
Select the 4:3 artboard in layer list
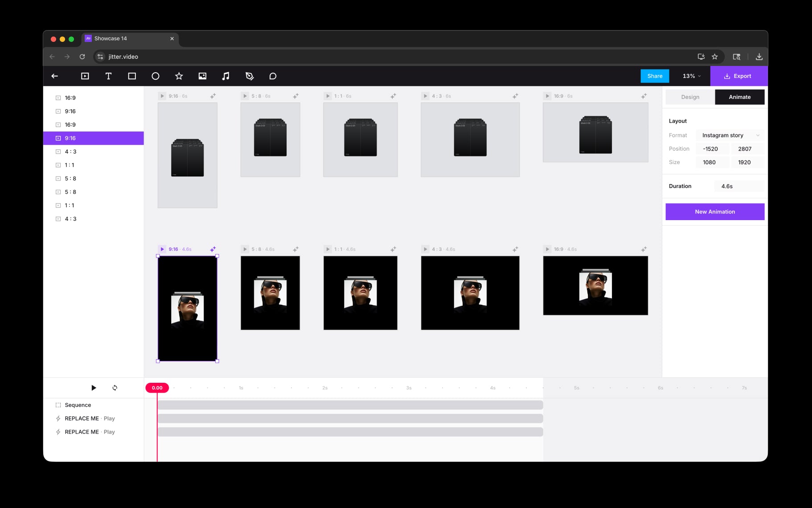point(70,152)
